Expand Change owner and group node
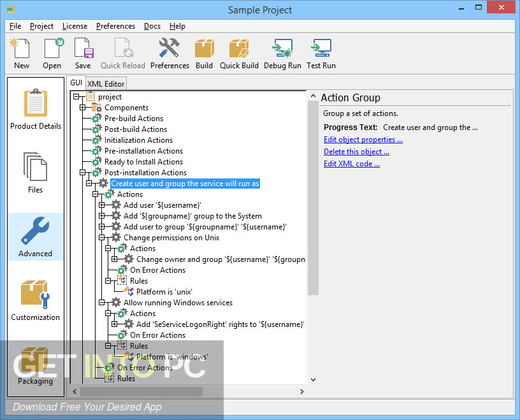520x420 pixels. tap(115, 259)
